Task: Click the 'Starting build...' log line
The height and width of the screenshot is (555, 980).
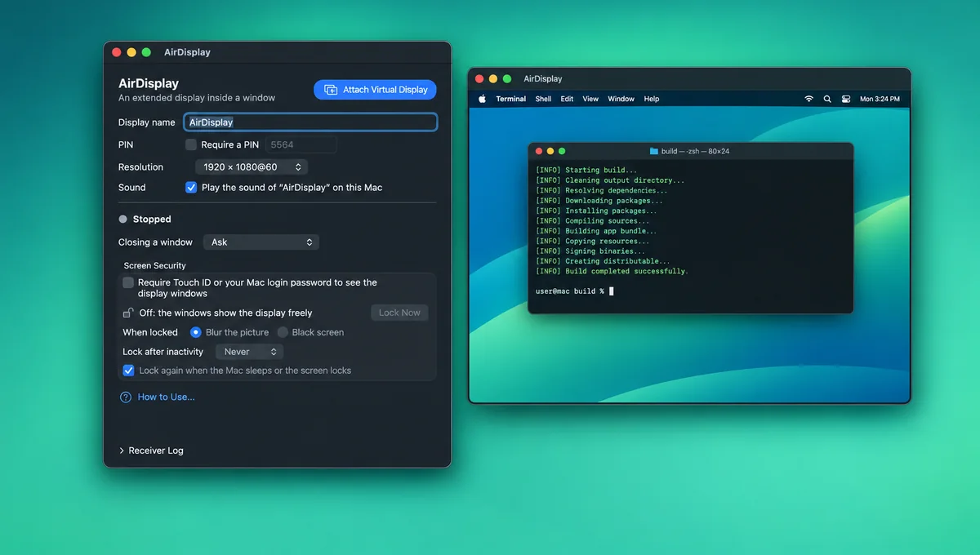Action: [586, 171]
